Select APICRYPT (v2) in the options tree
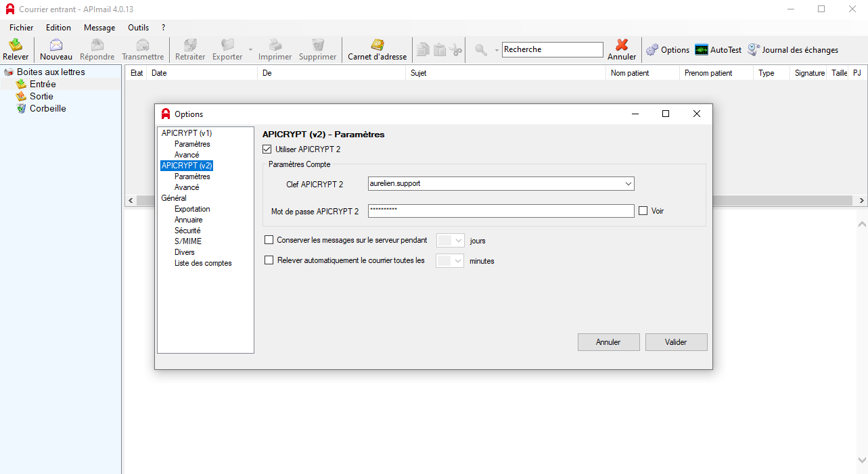 pyautogui.click(x=187, y=166)
